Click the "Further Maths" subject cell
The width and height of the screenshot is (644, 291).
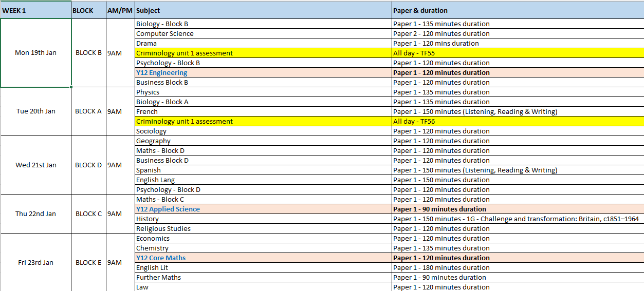click(x=263, y=278)
